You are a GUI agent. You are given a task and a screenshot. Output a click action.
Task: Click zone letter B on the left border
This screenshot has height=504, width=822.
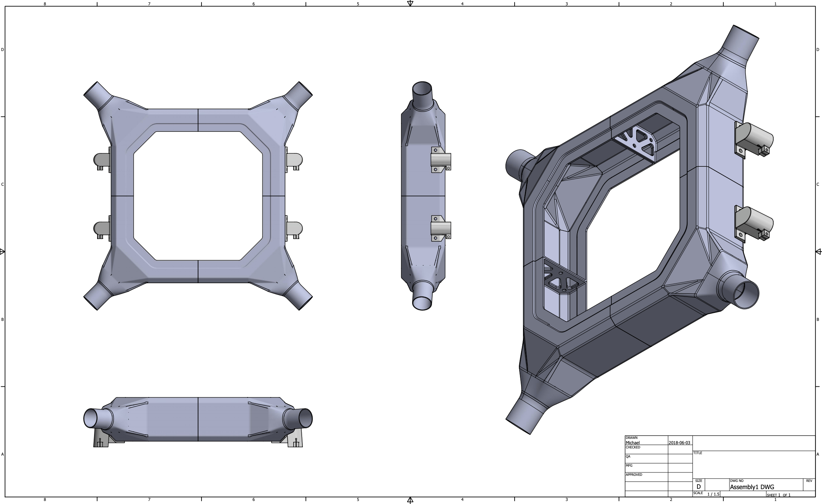click(3, 320)
